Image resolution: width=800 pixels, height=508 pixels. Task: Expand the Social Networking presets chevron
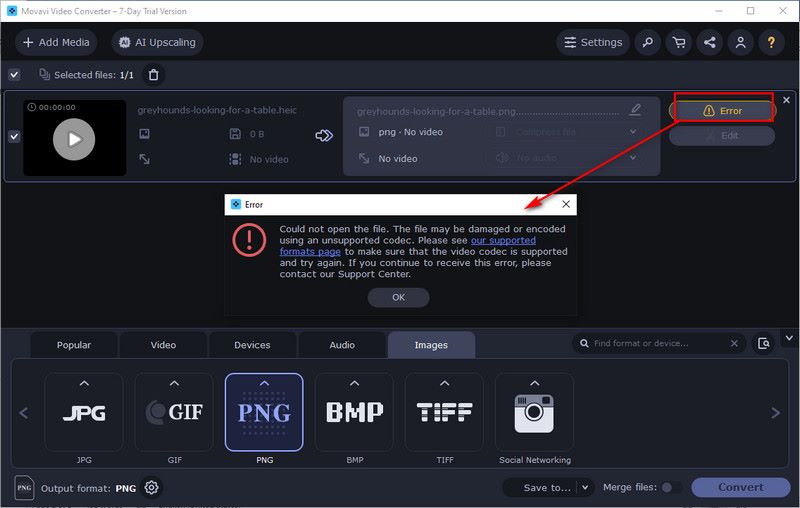(x=534, y=383)
